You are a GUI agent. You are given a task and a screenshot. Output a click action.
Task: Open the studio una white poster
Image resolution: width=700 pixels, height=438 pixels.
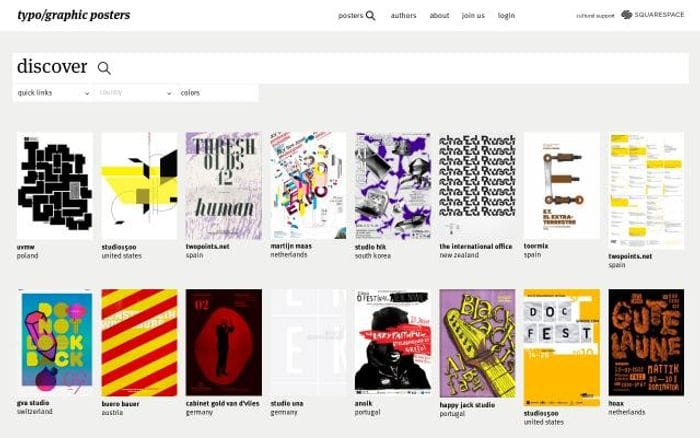click(308, 342)
